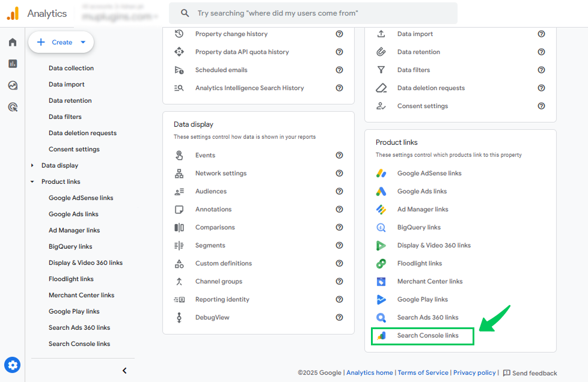Select Data filters in sidebar

[65, 117]
